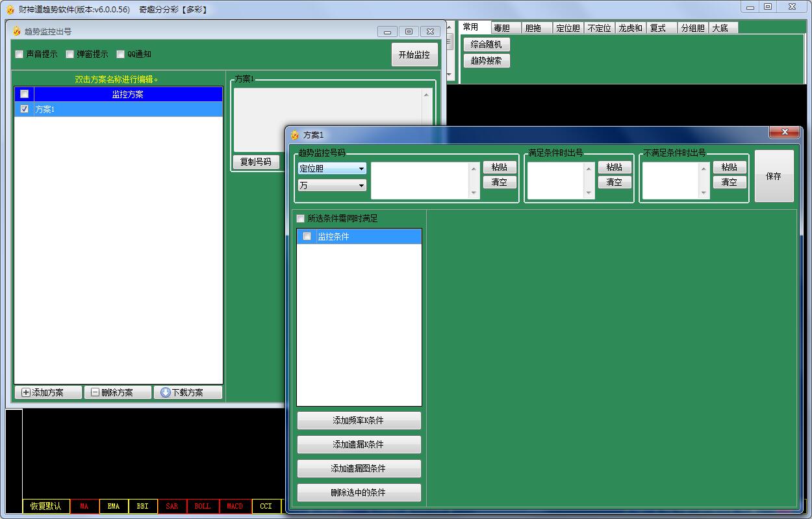Click the MA indicator button

point(84,506)
